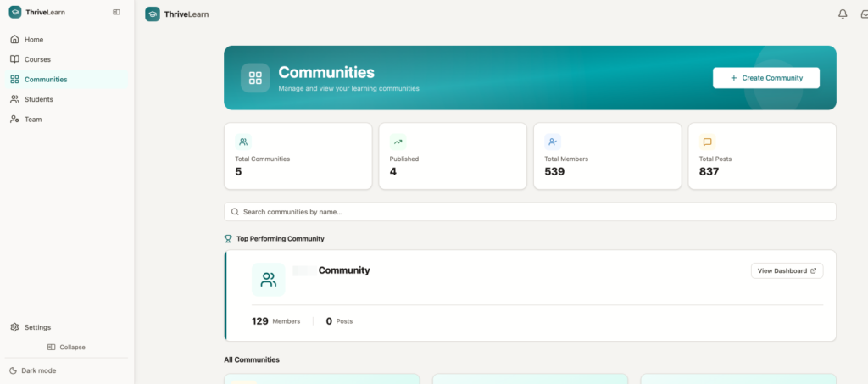Click the Published trending-up icon

[398, 142]
